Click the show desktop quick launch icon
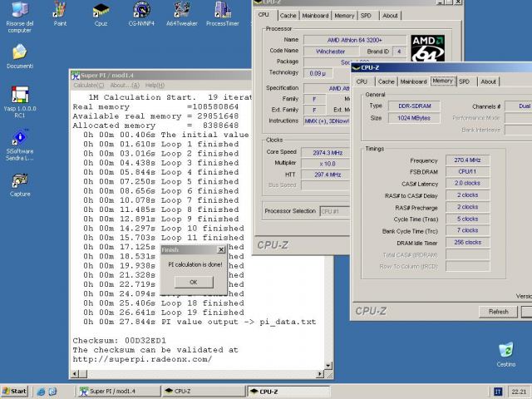532x399 pixels. [53, 392]
